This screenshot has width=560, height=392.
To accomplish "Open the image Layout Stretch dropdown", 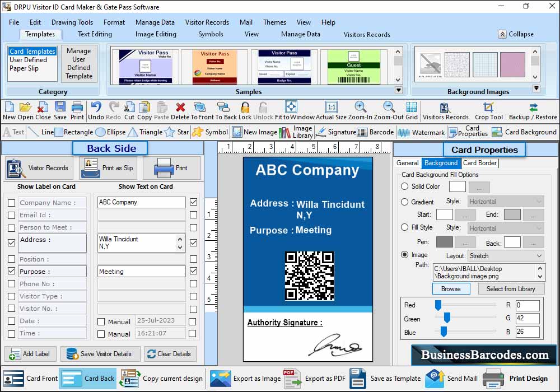I will click(506, 255).
